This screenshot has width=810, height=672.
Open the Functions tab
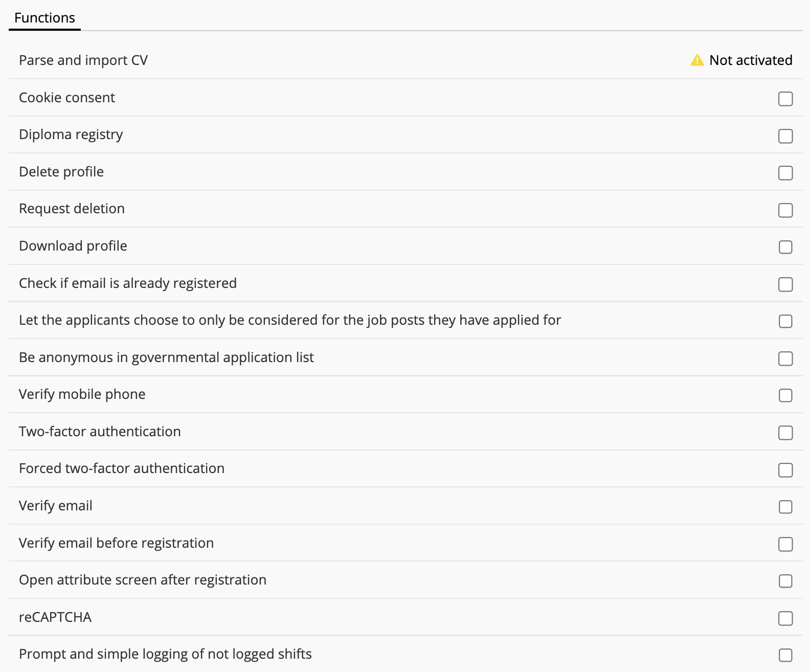click(44, 18)
